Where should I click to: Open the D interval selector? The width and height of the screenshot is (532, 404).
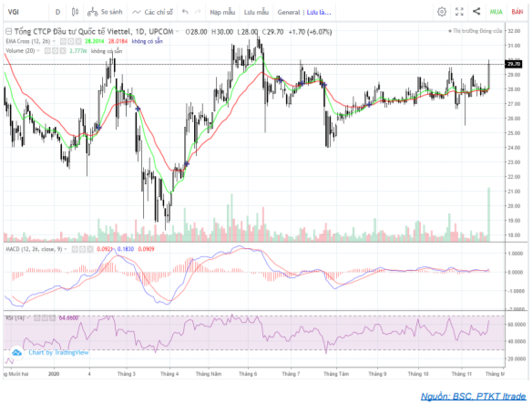point(58,12)
